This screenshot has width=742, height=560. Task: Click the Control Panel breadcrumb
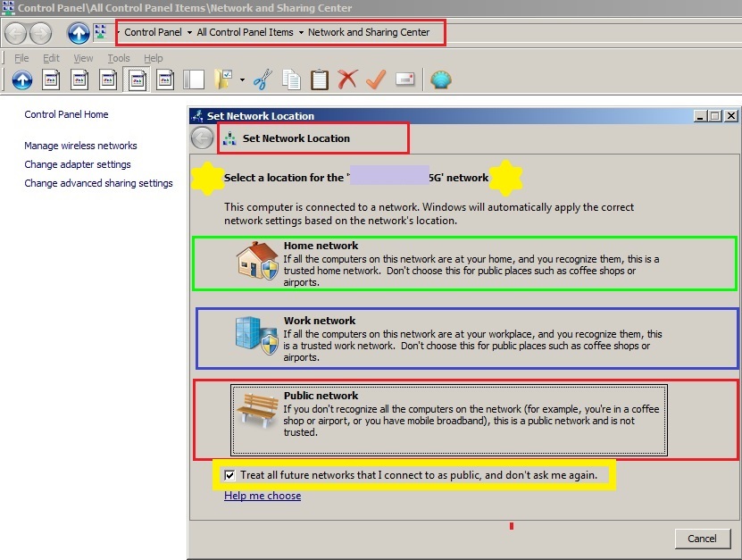(153, 32)
